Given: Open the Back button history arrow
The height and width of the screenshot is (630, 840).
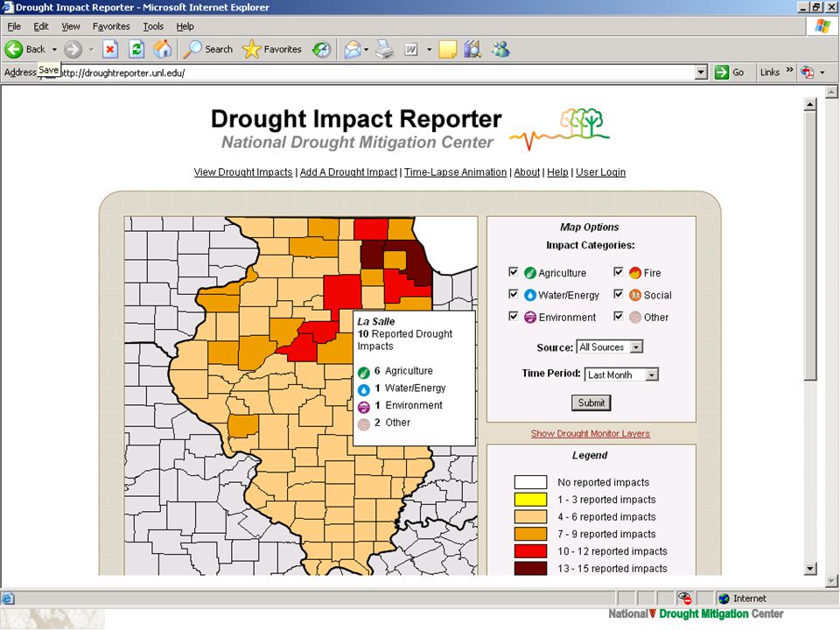Looking at the screenshot, I should pyautogui.click(x=54, y=49).
